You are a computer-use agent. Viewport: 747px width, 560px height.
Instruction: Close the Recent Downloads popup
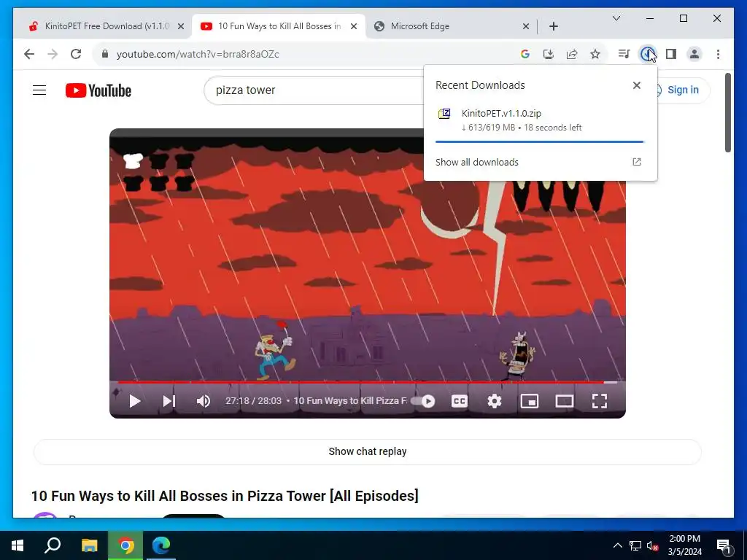coord(636,85)
